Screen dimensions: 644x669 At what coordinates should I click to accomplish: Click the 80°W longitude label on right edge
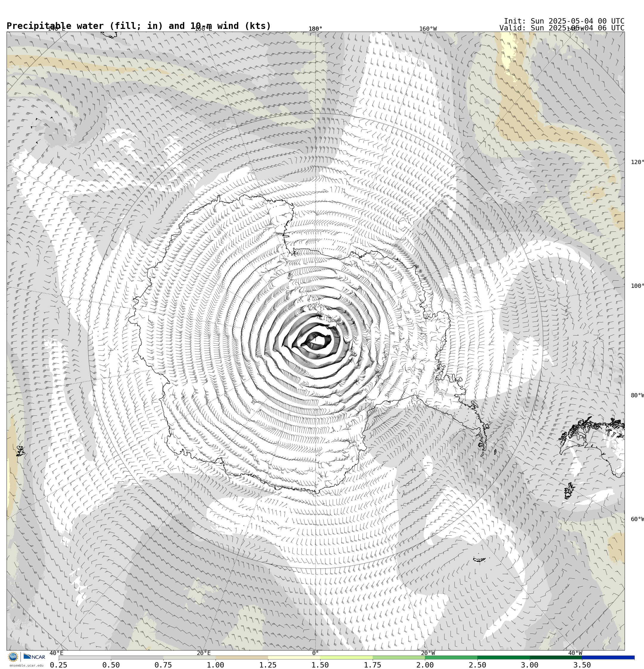(x=637, y=395)
